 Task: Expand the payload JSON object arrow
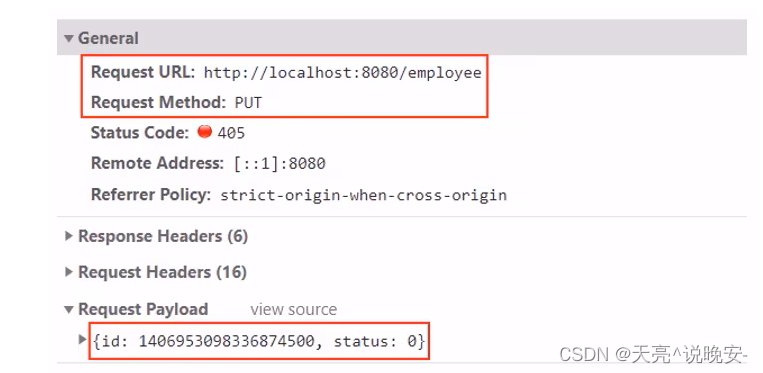tap(82, 339)
